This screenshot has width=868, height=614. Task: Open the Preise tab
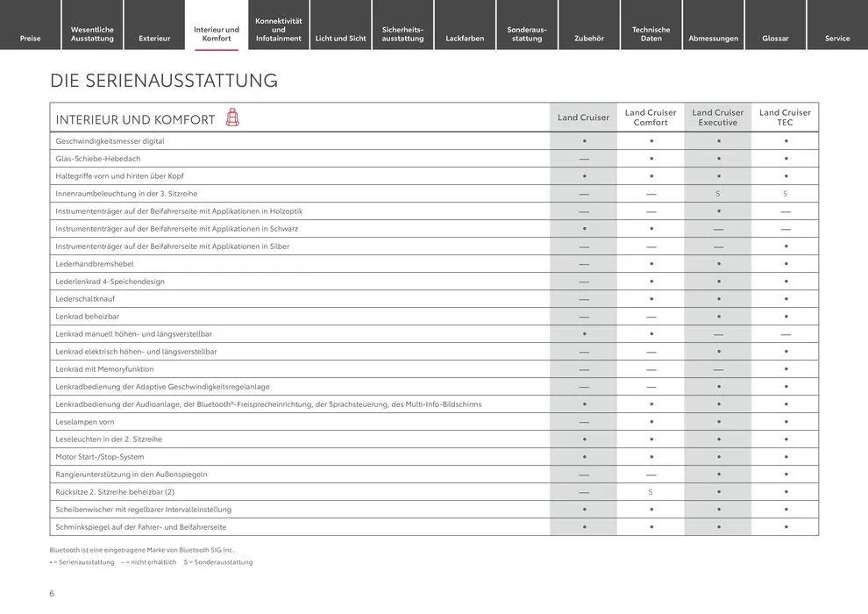[x=31, y=38]
